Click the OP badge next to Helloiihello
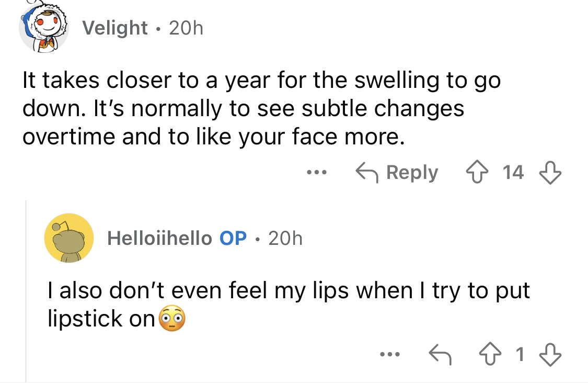The height and width of the screenshot is (383, 588). (233, 238)
